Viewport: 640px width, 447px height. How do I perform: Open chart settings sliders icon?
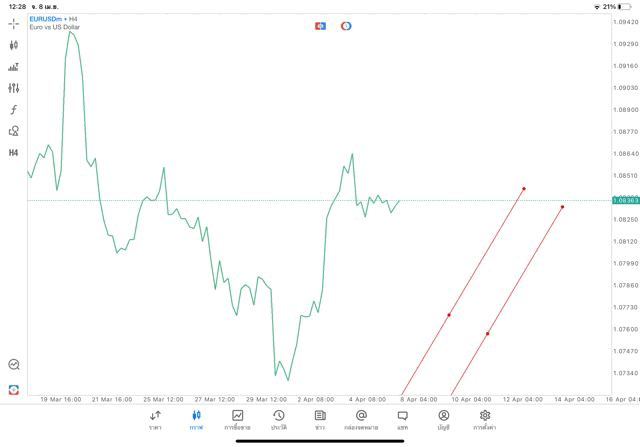[14, 88]
